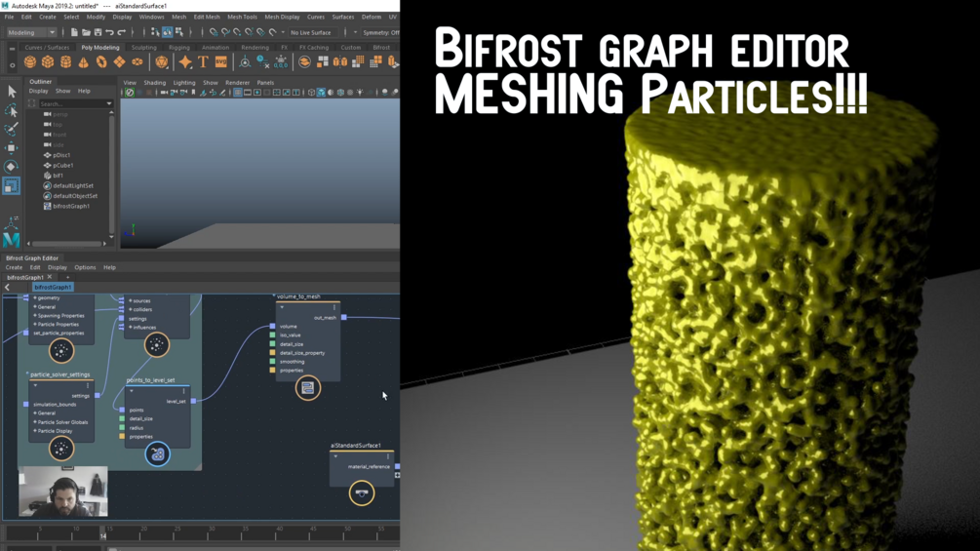Collapse the points_to_level_set node triangle
Image resolution: width=980 pixels, height=551 pixels.
(132, 391)
